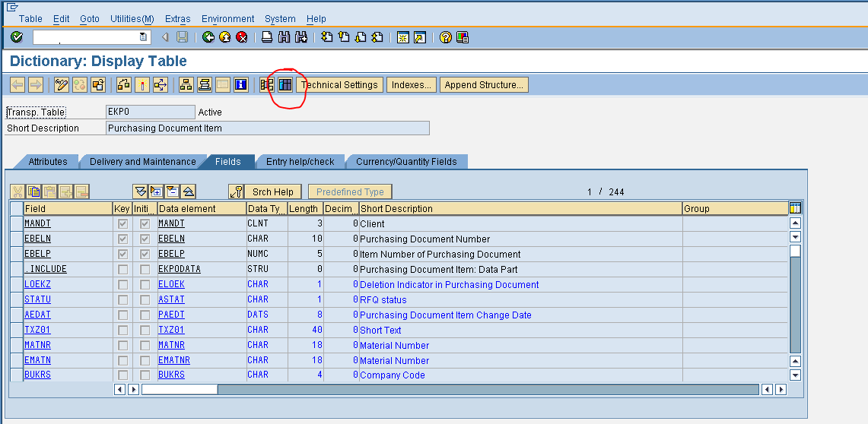Collapse all includes icon
This screenshot has width=868, height=424.
(x=188, y=191)
